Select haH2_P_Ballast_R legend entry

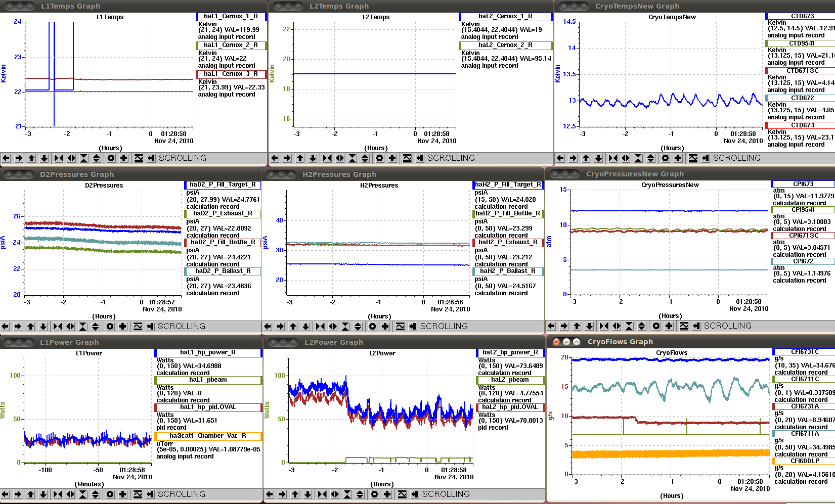pos(508,271)
